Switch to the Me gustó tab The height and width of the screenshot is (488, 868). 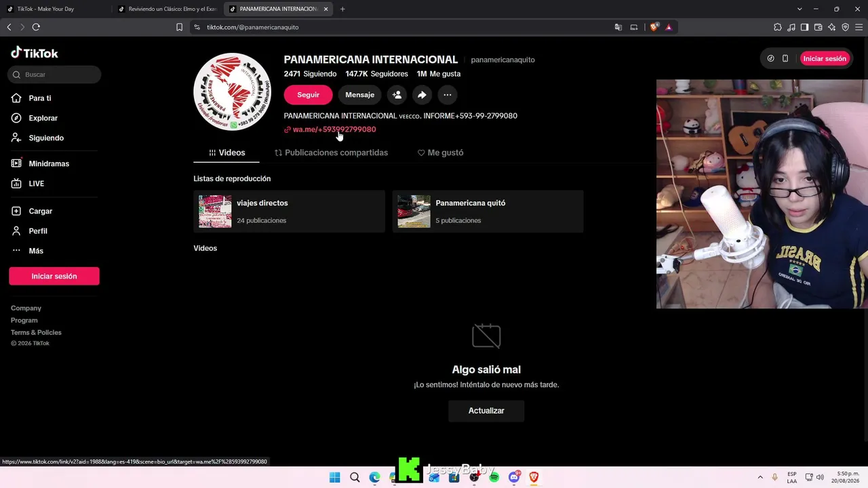point(440,153)
